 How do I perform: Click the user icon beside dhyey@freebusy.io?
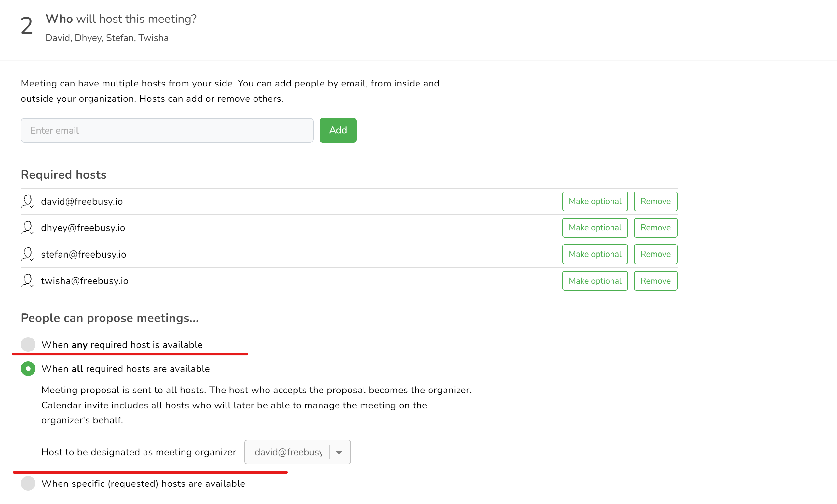tap(28, 228)
